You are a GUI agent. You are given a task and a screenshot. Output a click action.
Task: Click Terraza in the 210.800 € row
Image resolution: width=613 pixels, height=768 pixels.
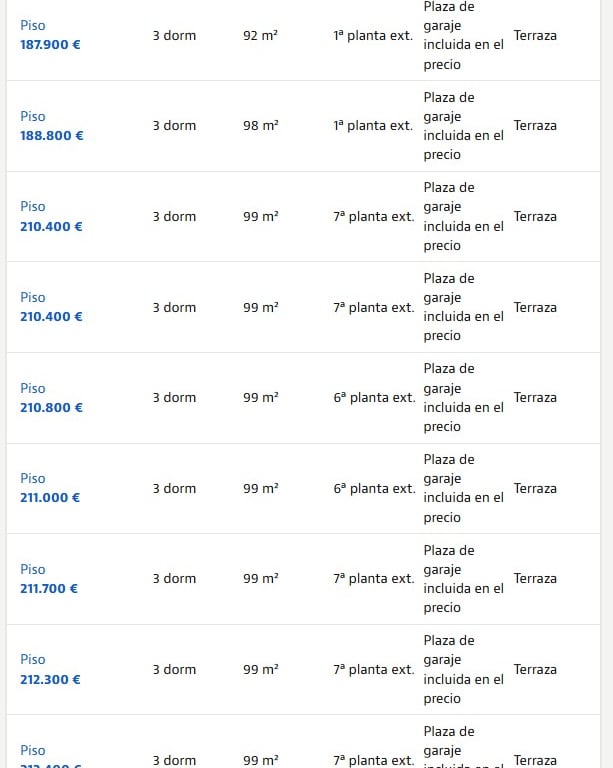pos(535,398)
